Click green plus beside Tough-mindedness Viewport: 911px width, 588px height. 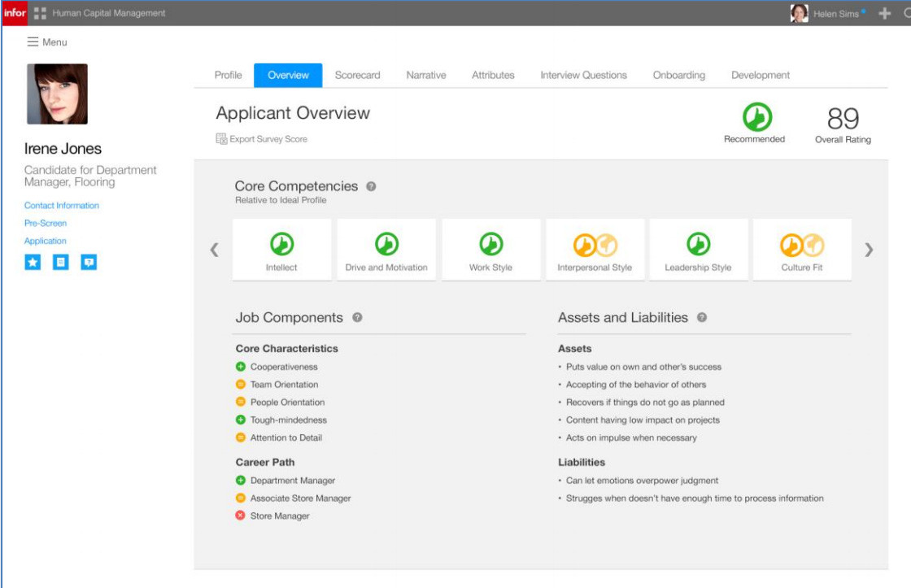coord(241,420)
